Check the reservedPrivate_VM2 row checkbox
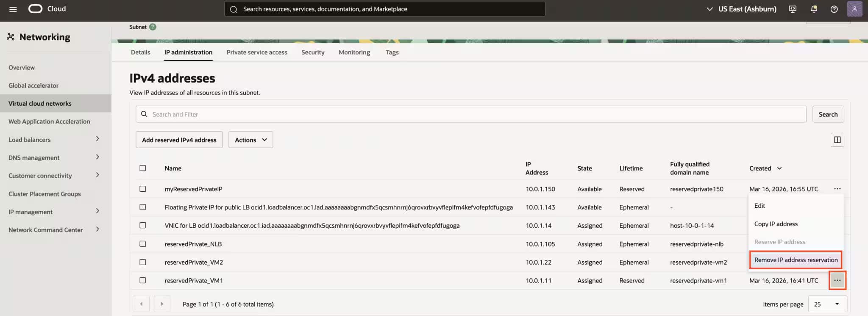Screen dimensions: 868x316 pos(143,262)
